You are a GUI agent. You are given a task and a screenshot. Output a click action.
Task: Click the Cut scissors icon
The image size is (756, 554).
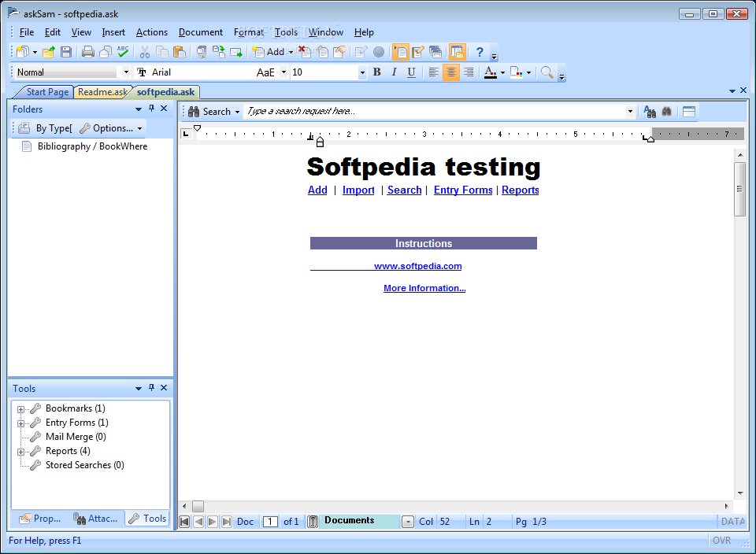(145, 52)
